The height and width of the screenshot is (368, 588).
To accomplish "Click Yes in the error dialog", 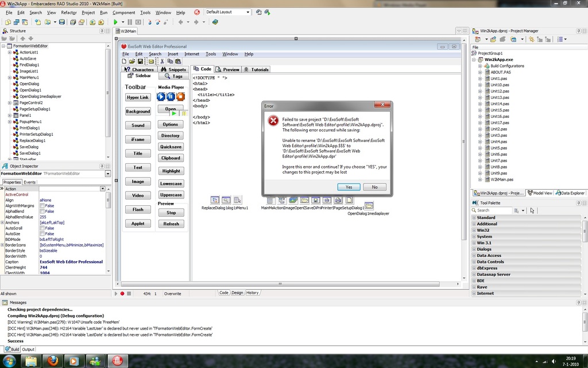I will 348,187.
